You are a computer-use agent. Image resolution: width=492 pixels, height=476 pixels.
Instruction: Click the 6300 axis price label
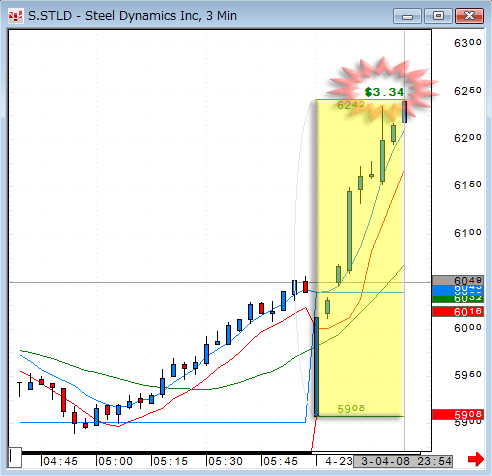click(468, 43)
